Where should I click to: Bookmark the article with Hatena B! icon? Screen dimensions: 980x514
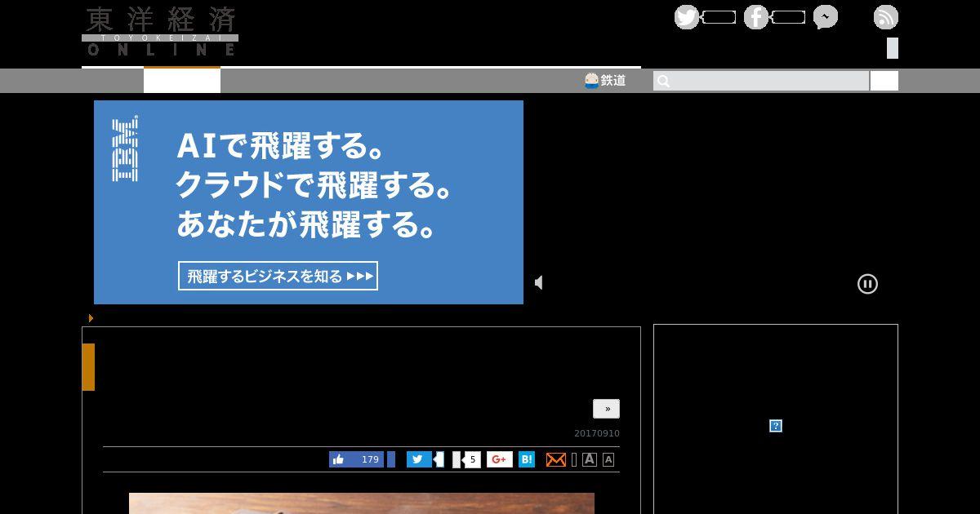coord(527,459)
